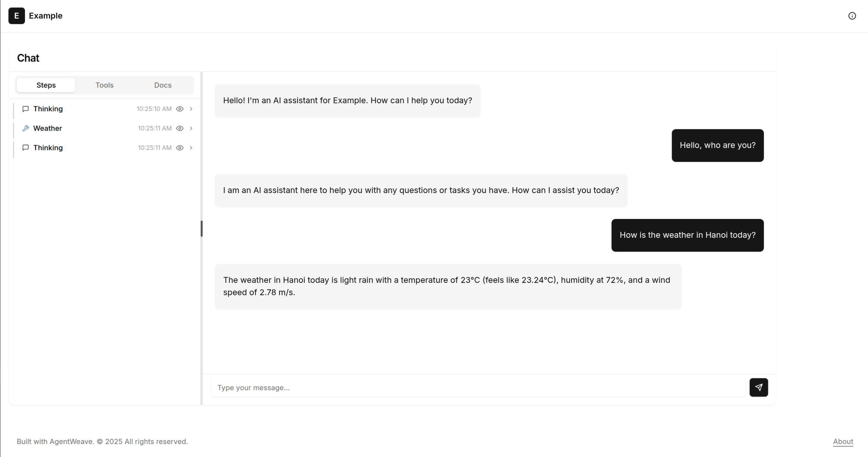Screen dimensions: 868x457
Task: Open the About link in the footer
Action: (843, 441)
